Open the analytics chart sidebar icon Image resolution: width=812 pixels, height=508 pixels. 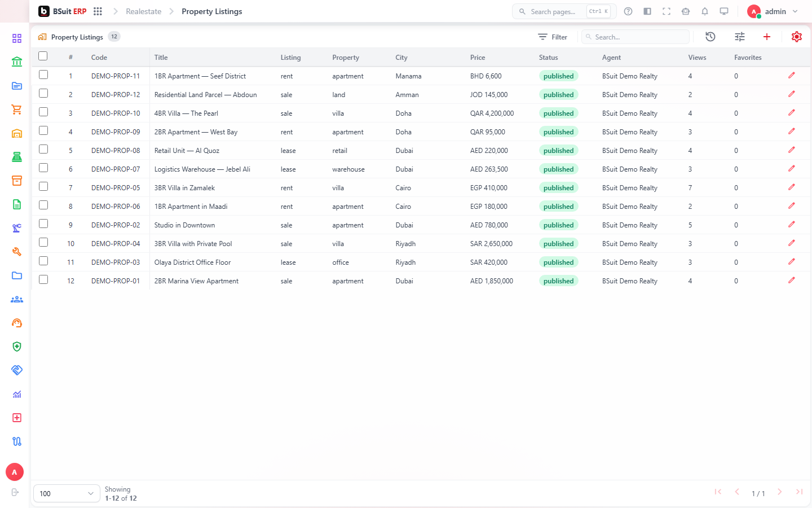pyautogui.click(x=17, y=394)
